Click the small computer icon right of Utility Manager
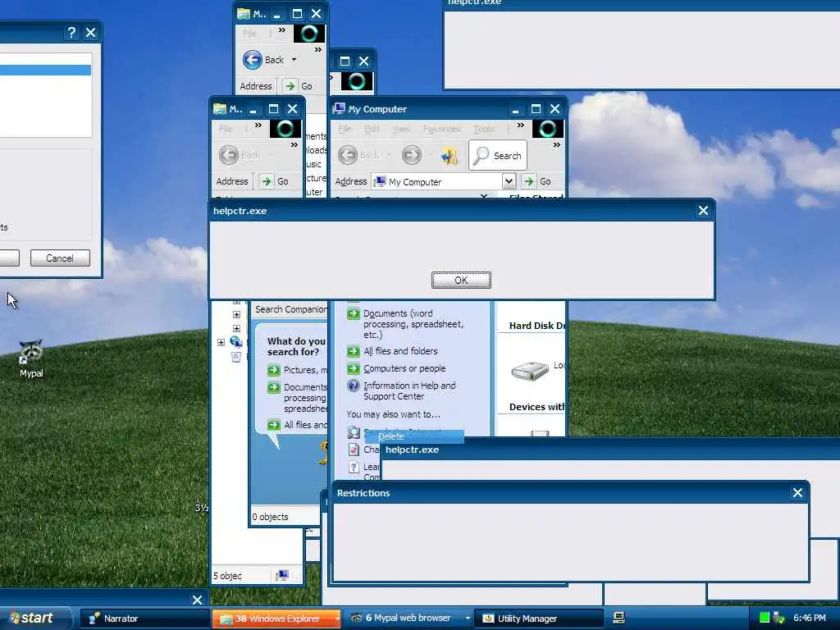The height and width of the screenshot is (630, 840). click(619, 618)
